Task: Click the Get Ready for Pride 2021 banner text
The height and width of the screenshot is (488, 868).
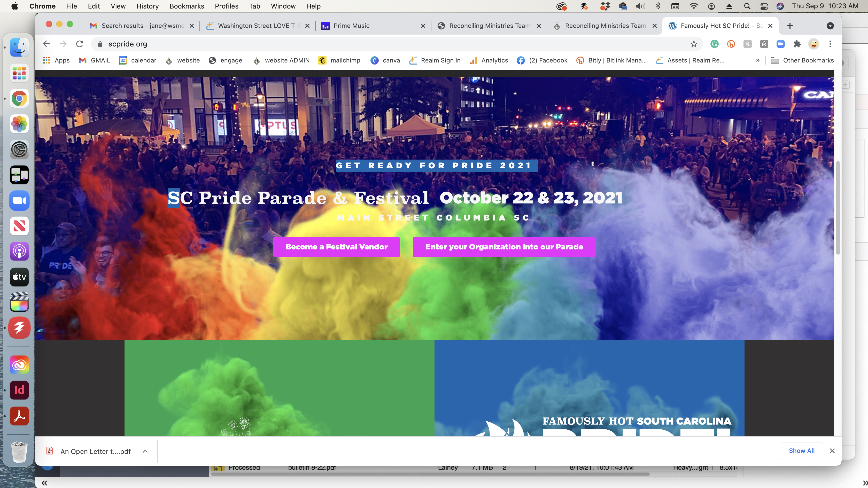Action: pyautogui.click(x=437, y=166)
